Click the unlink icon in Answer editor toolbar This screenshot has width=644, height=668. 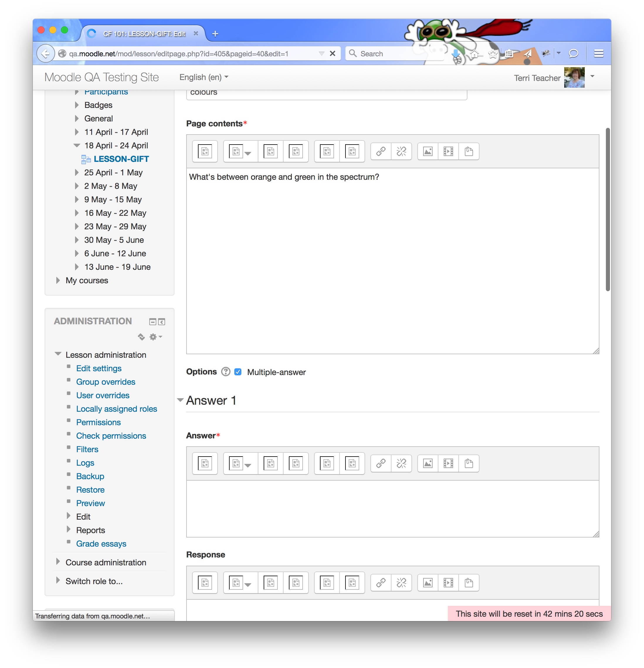(x=401, y=464)
